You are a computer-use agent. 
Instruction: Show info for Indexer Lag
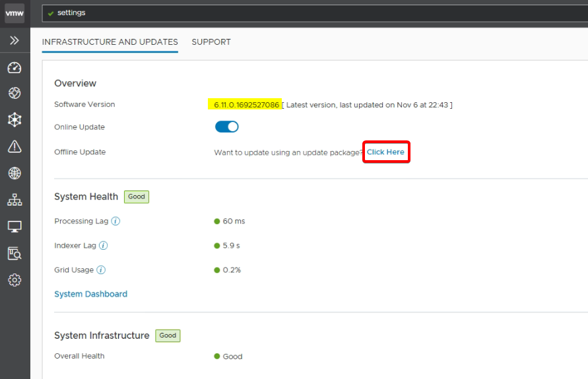(x=104, y=246)
